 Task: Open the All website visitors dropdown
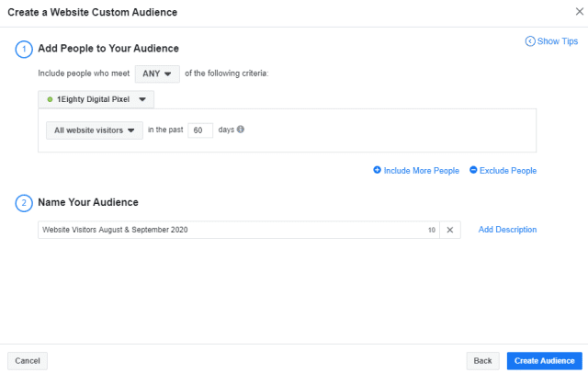click(95, 130)
